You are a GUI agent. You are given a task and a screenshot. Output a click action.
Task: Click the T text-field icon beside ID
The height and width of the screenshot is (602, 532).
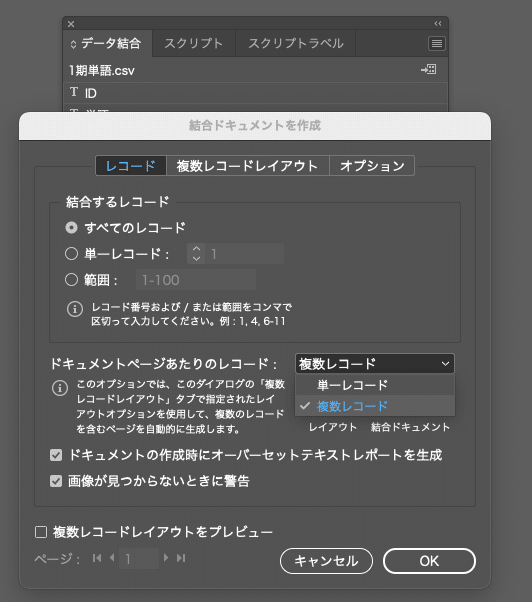(74, 92)
